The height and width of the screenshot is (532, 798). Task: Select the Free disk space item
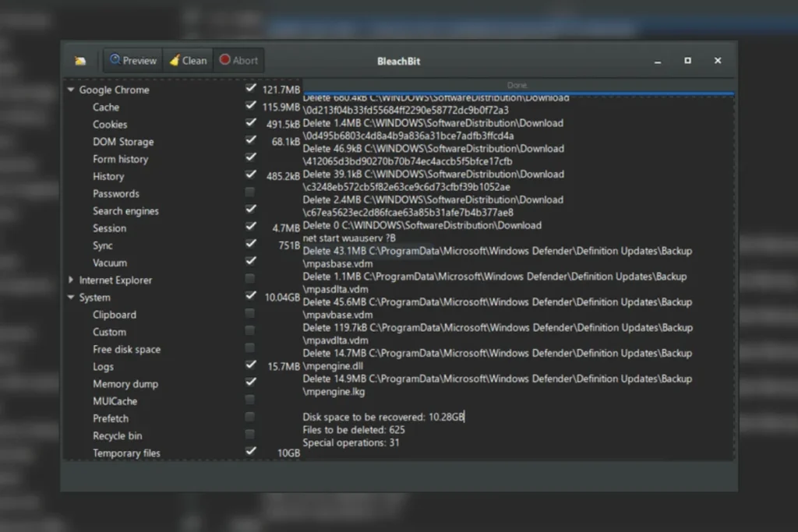(126, 350)
